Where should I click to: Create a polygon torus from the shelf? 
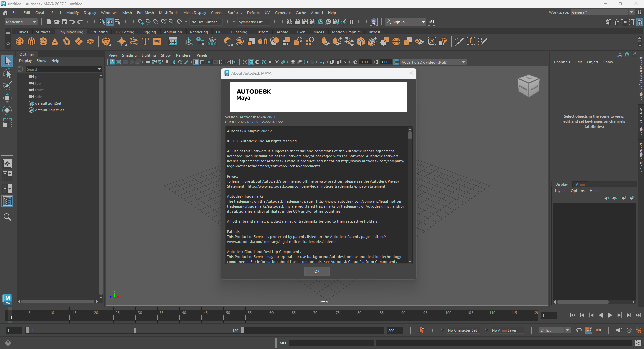click(x=67, y=41)
